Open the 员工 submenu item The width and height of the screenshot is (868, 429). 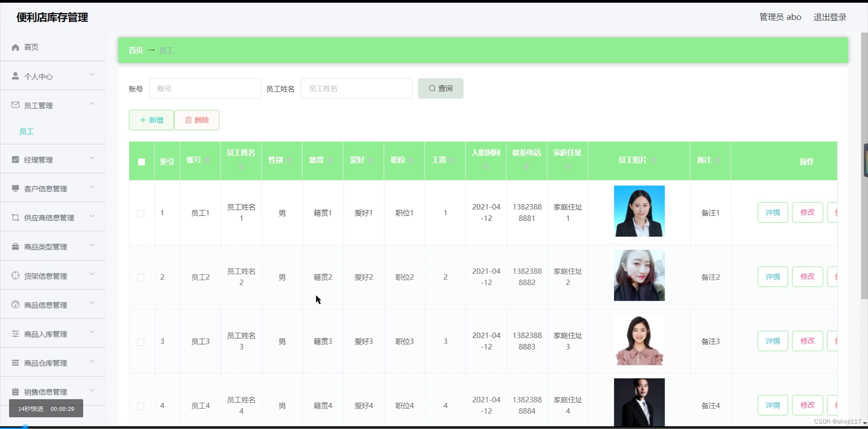26,131
